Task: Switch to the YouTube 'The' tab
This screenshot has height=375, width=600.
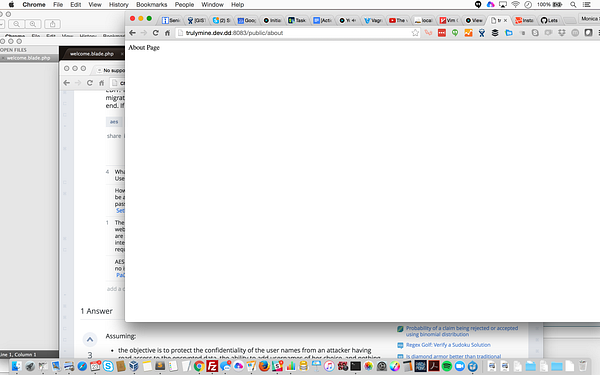Action: point(398,20)
